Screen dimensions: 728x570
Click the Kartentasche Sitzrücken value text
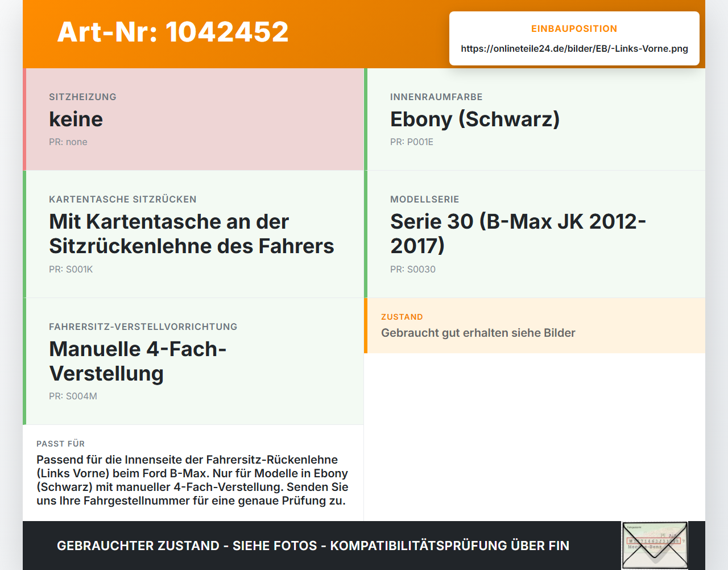click(x=192, y=233)
